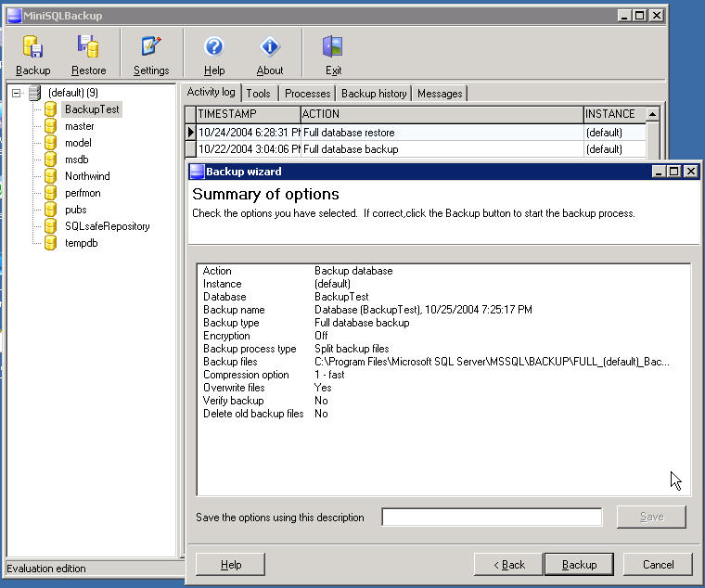This screenshot has height=588, width=705.
Task: Select the Northwind database in tree
Action: [x=87, y=176]
